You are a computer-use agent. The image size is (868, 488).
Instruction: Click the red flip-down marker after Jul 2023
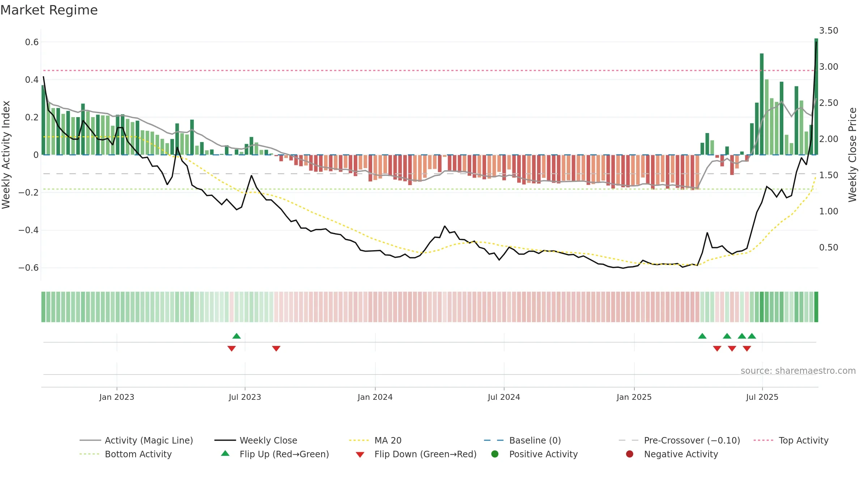pos(276,348)
